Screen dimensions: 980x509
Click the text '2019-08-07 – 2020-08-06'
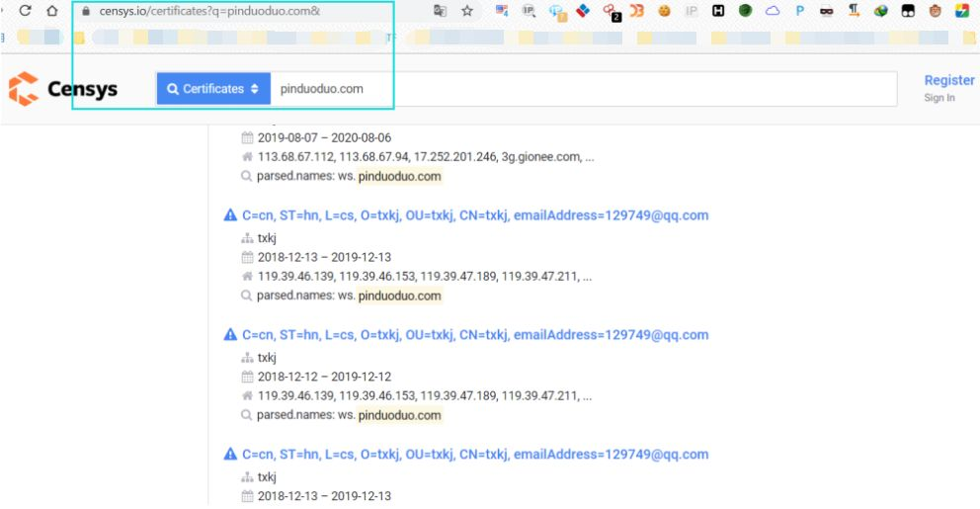point(324,137)
